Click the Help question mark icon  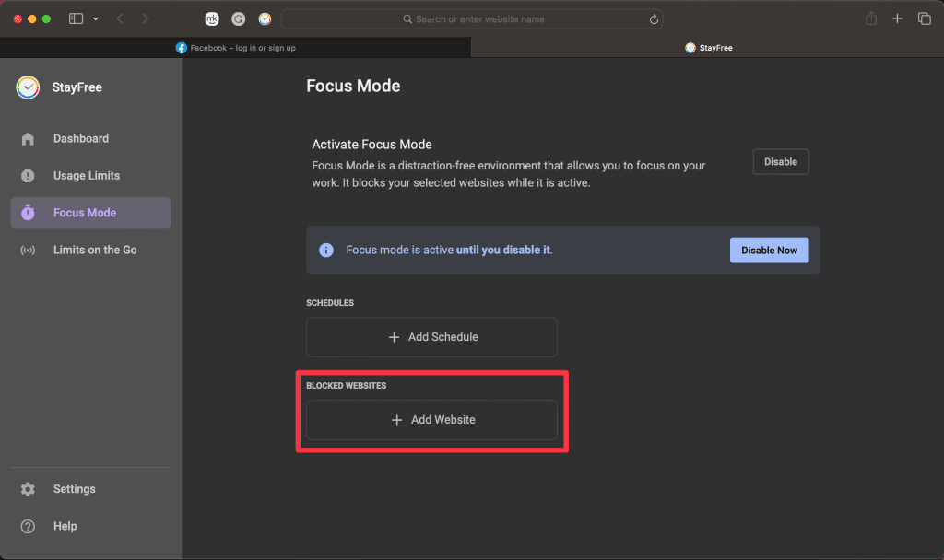click(x=28, y=527)
